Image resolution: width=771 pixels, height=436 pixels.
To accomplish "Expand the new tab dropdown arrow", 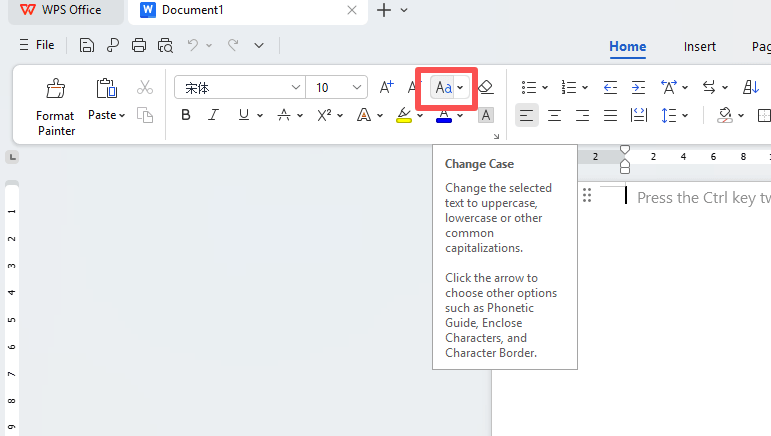I will tap(404, 10).
